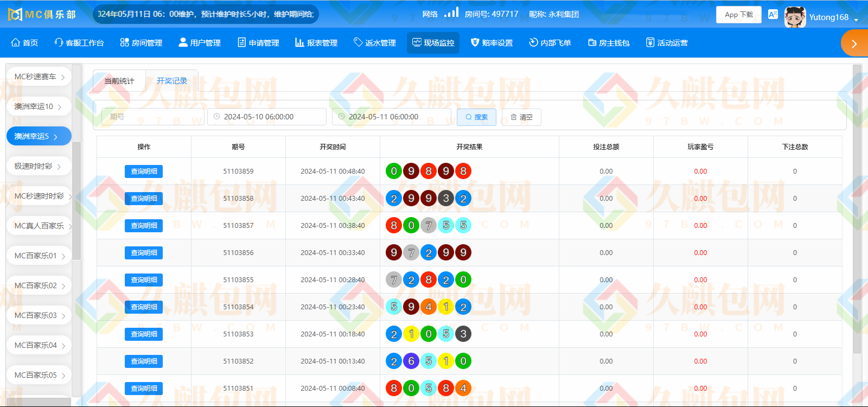Open 赔率设置 menu item
The image size is (868, 407).
point(492,43)
